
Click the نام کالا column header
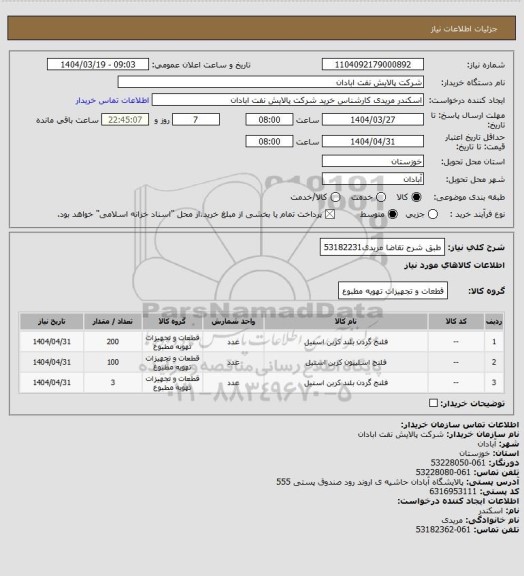click(346, 321)
